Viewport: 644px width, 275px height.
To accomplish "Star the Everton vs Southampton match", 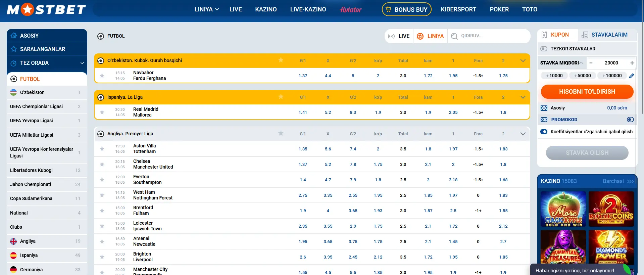I will (102, 180).
